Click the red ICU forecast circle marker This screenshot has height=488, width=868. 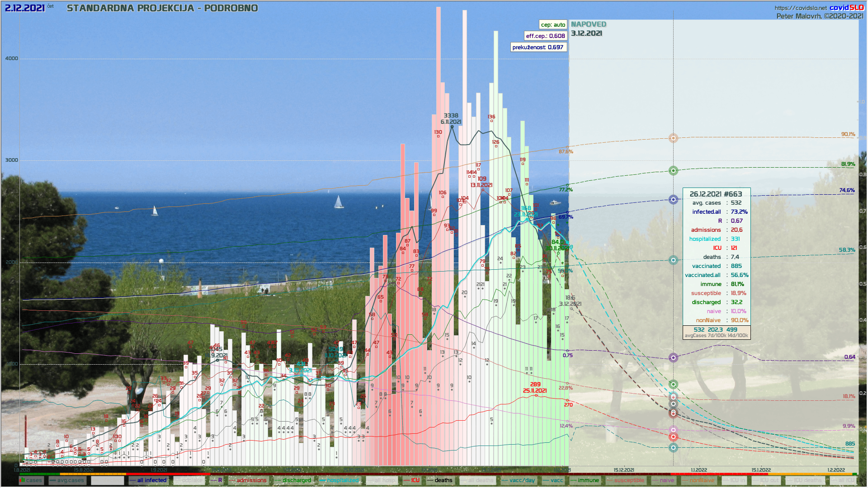pyautogui.click(x=673, y=436)
